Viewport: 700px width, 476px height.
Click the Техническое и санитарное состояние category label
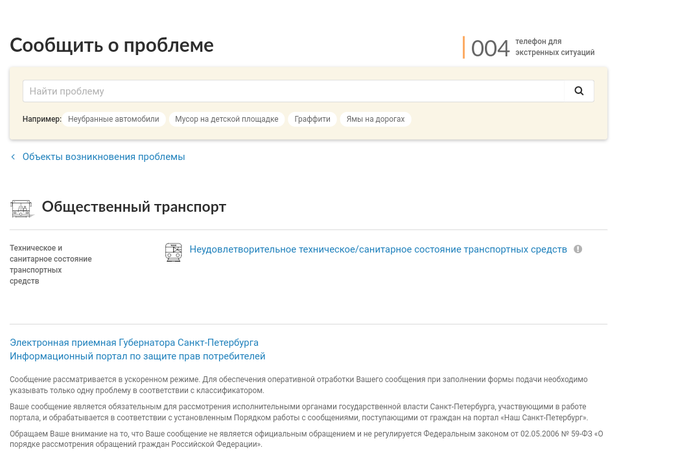click(x=50, y=264)
